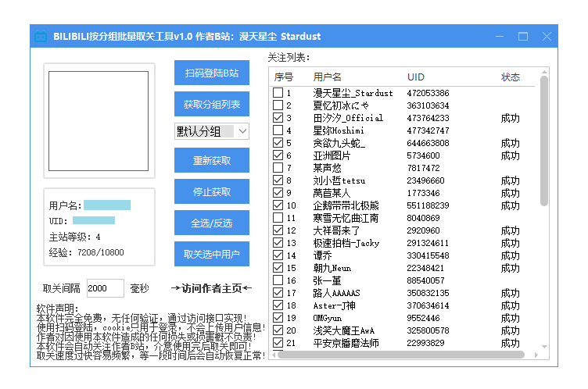Uncheck the box for row 21 平安京播磨法师
Viewport: 588px width, 389px height.
(278, 343)
